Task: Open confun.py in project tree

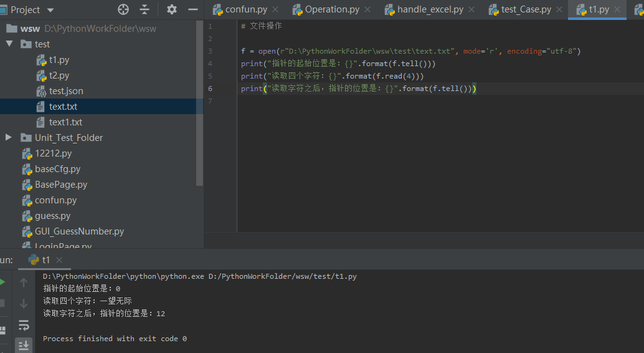Action: [x=56, y=200]
